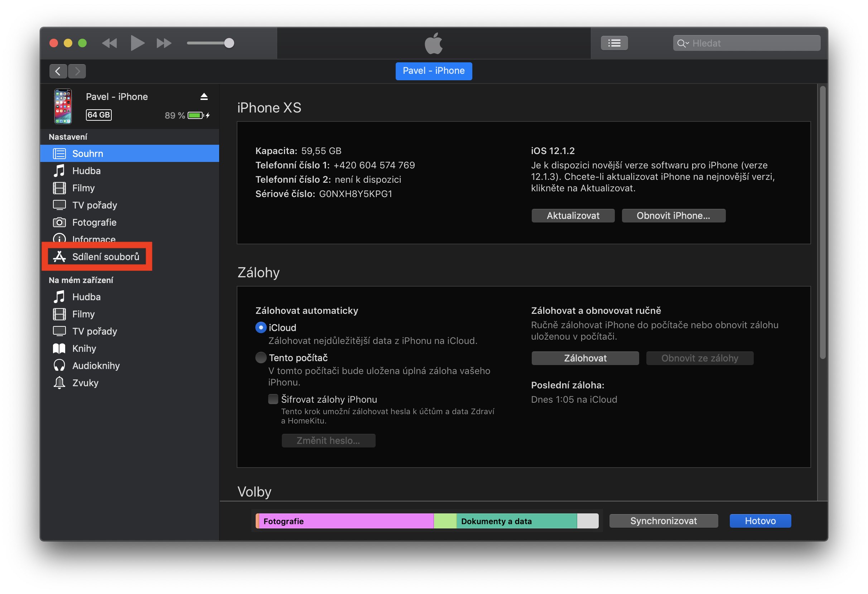Click the vertical scrollbar on the right

823,222
